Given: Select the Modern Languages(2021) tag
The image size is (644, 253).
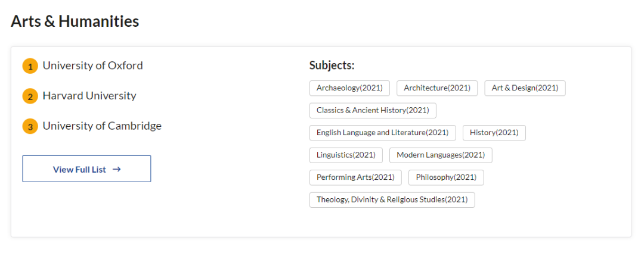Looking at the screenshot, I should point(441,155).
